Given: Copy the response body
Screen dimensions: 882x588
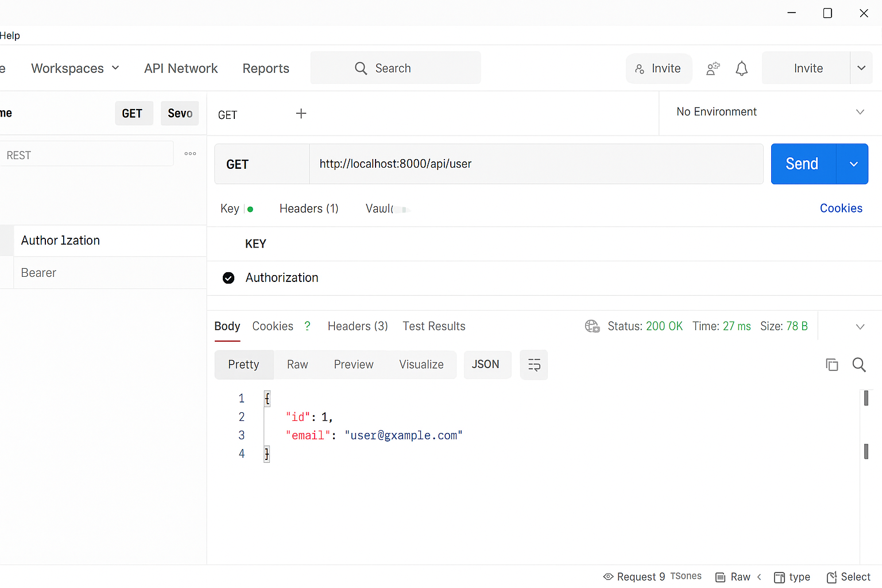Looking at the screenshot, I should click(831, 365).
